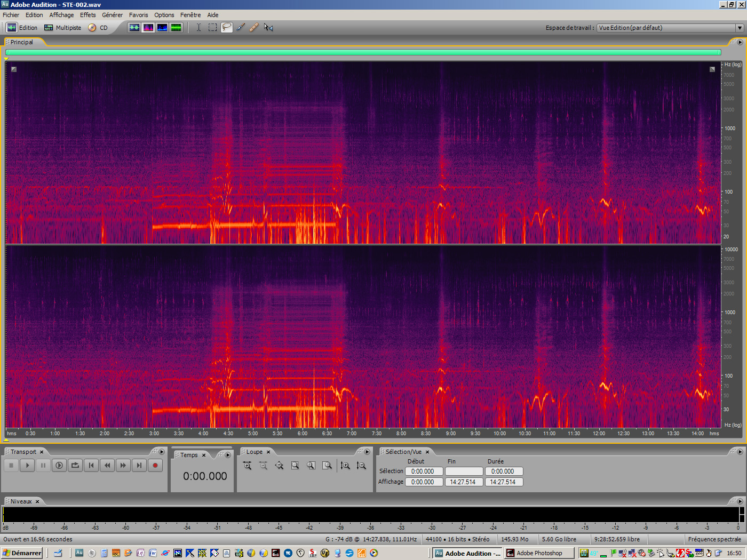Select the Time Selection tool
The height and width of the screenshot is (560, 747).
click(x=198, y=27)
